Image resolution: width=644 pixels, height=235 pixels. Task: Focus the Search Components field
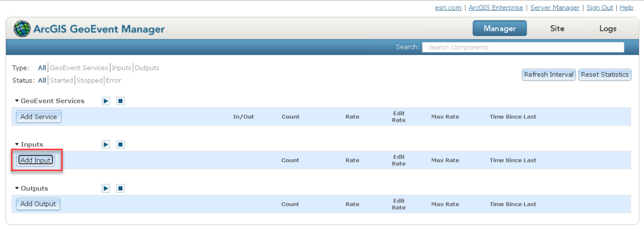[x=523, y=47]
